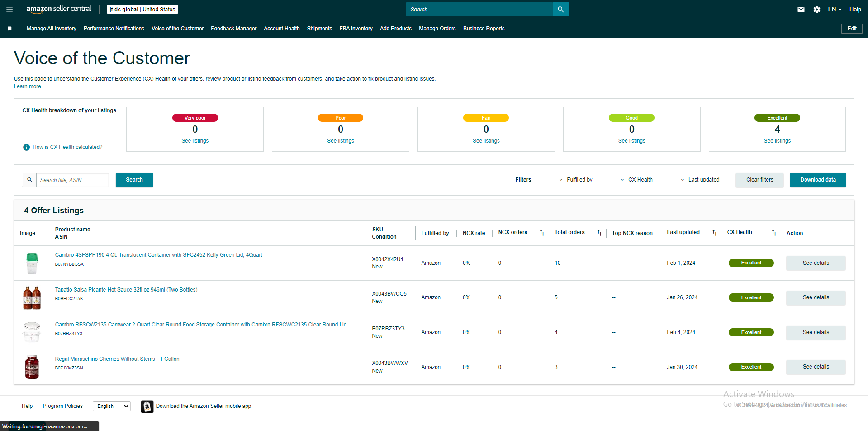Open the jt dc global account switcher
The image size is (868, 431).
[x=142, y=9]
